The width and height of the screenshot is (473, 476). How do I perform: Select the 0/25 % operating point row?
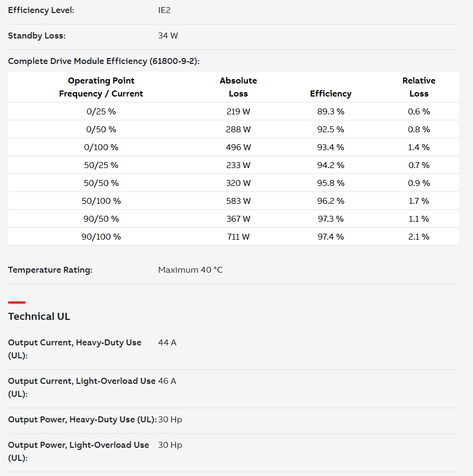(x=233, y=112)
